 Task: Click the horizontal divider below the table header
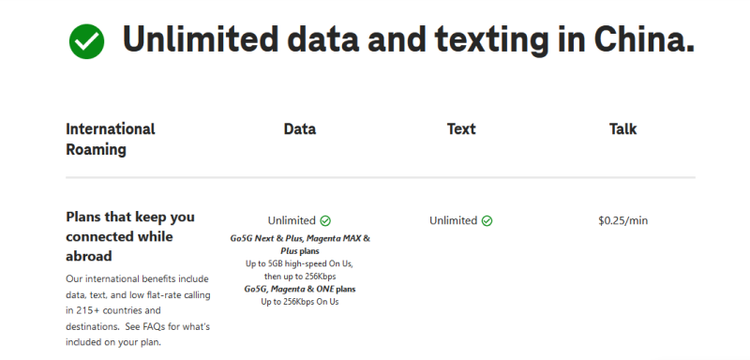click(x=380, y=177)
